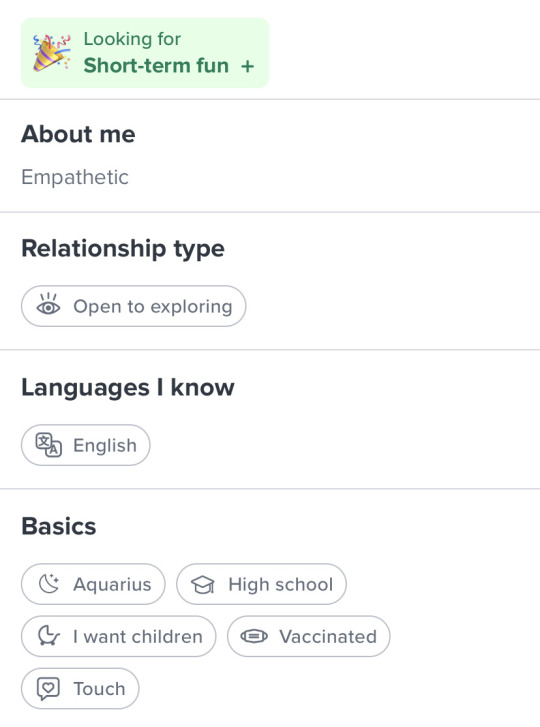The width and height of the screenshot is (540, 727).
Task: Click the heart speech bubble icon
Action: click(48, 689)
